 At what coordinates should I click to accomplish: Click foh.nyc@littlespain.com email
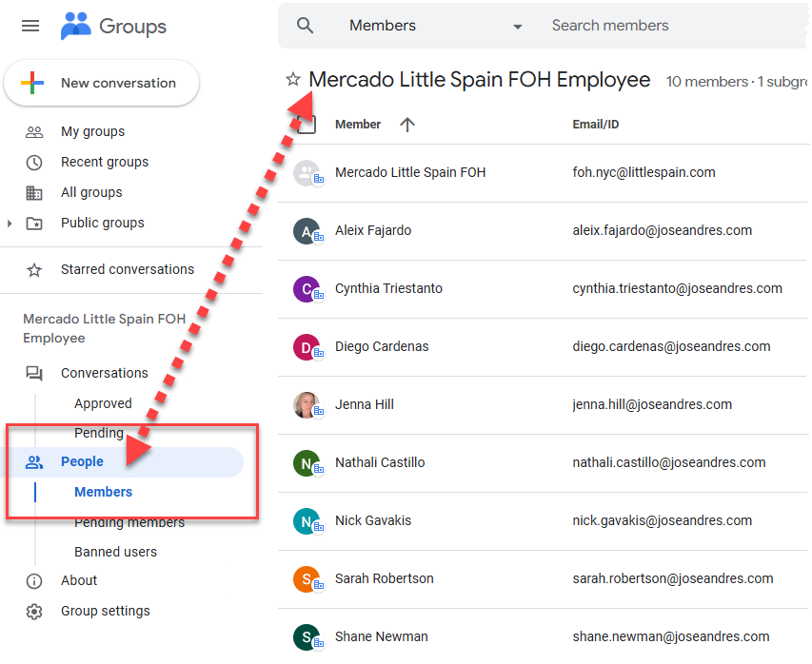644,172
